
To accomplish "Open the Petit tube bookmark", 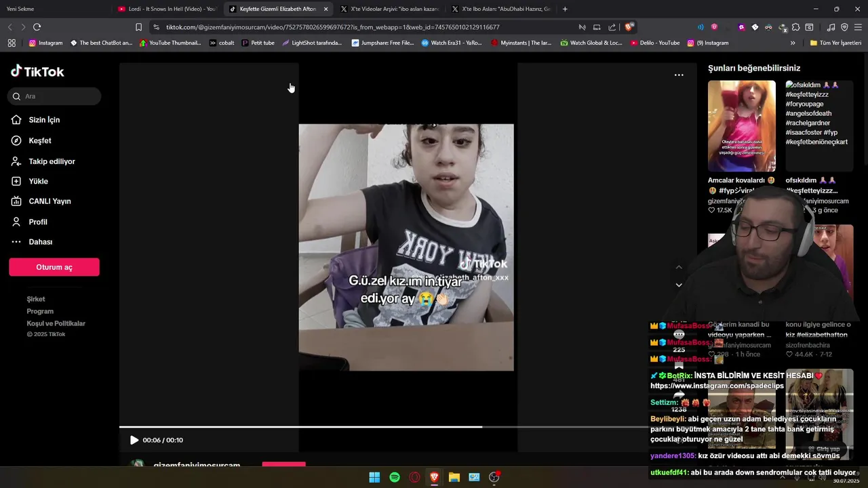I will [x=258, y=43].
